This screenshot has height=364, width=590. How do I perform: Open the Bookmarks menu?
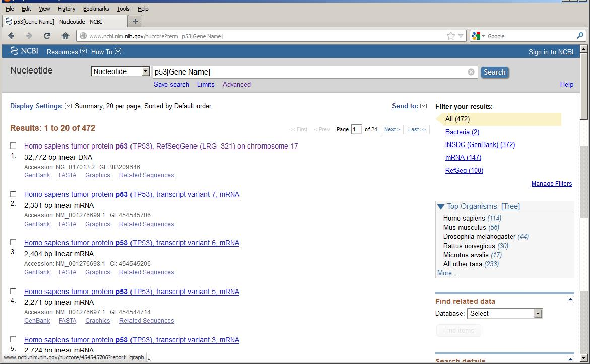(96, 8)
